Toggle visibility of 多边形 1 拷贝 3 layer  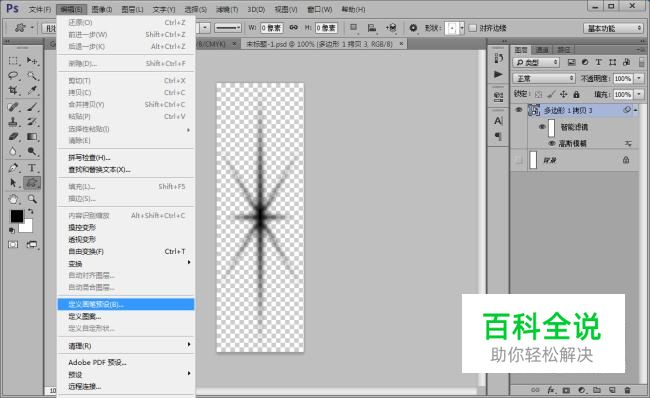click(519, 110)
